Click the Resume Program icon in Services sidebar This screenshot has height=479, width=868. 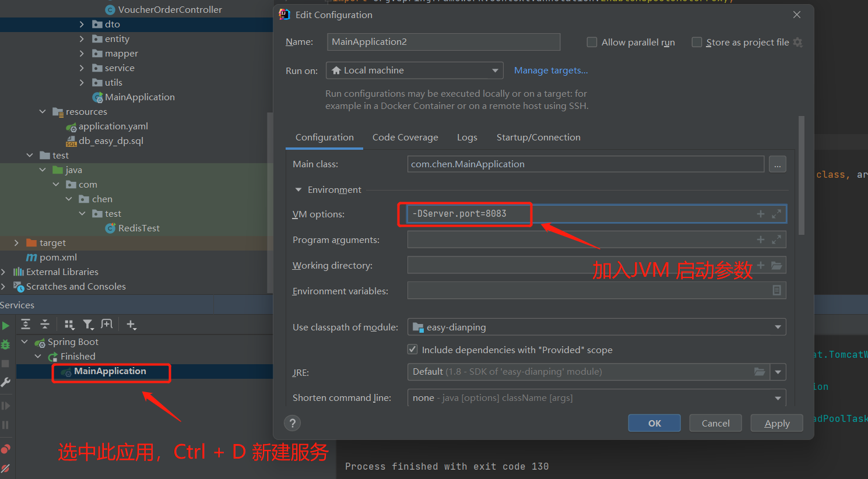(x=5, y=406)
